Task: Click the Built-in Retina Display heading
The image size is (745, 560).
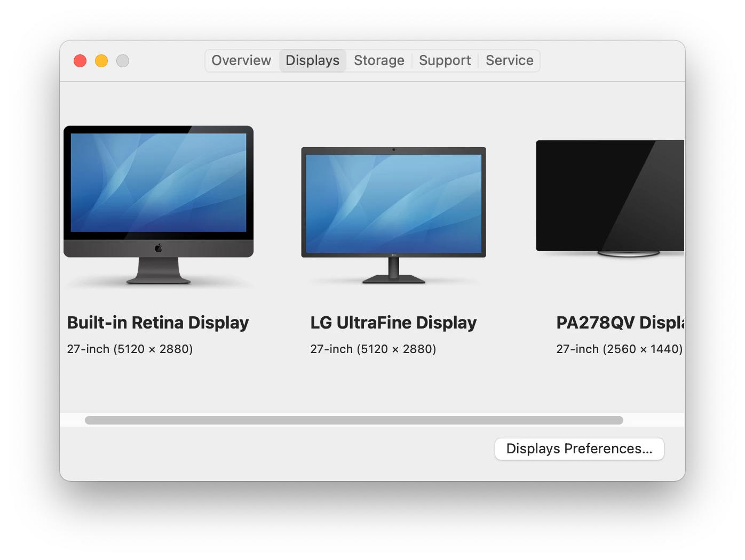Action: [158, 323]
